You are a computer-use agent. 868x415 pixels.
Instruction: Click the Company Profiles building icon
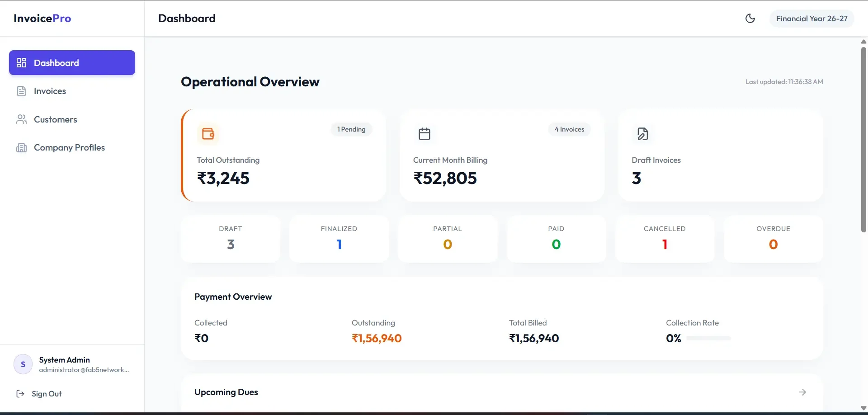coord(21,147)
